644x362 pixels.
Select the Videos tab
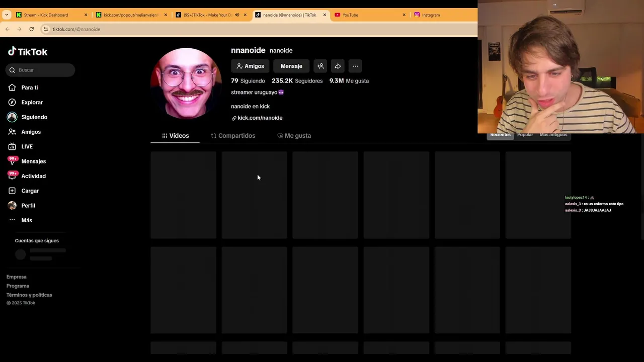[175, 136]
